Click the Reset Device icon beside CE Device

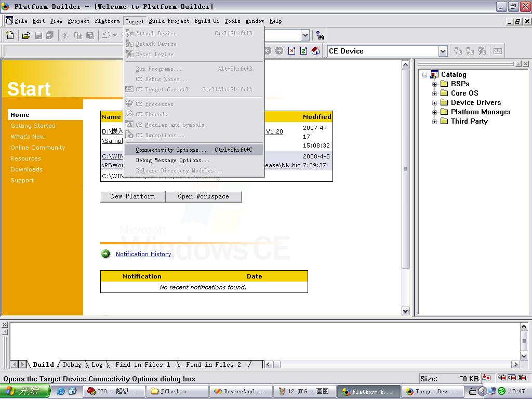tap(482, 51)
